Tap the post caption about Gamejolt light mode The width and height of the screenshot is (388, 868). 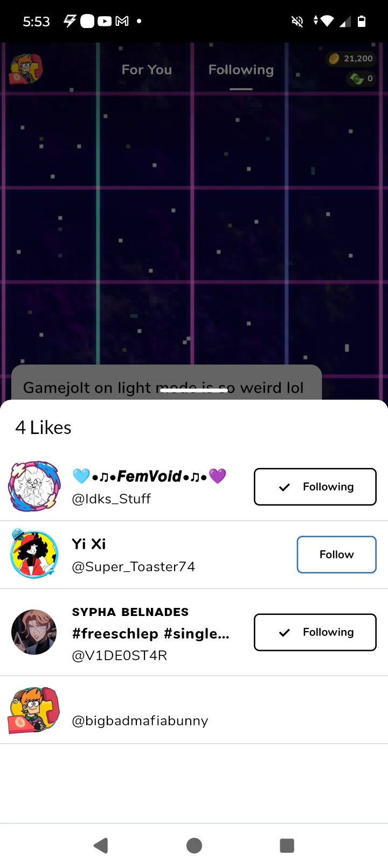click(x=164, y=387)
